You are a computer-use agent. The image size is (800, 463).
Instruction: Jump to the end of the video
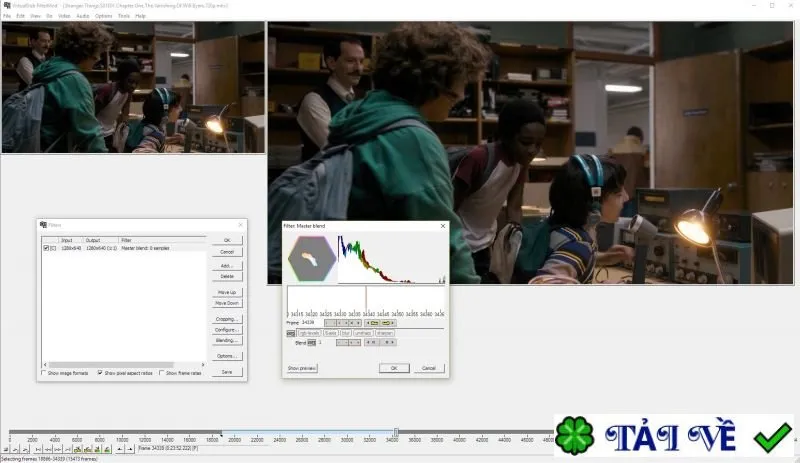[67, 449]
